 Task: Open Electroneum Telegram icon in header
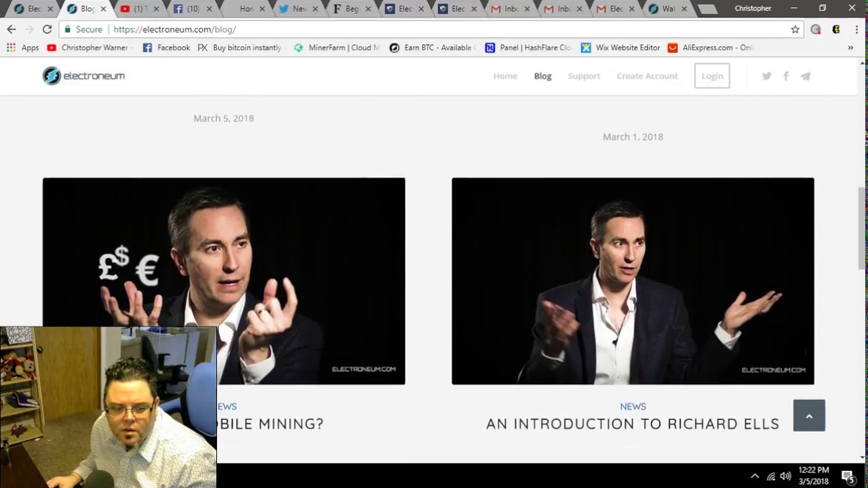point(805,76)
